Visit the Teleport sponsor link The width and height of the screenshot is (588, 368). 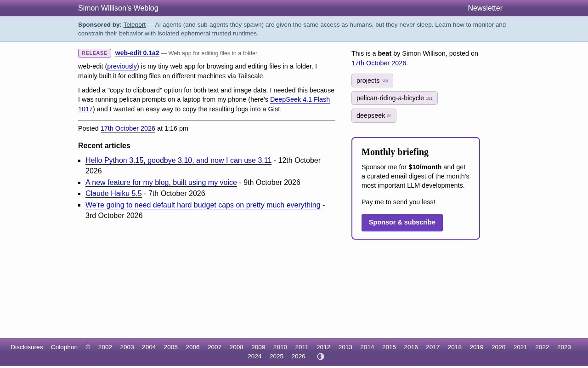pos(135,25)
